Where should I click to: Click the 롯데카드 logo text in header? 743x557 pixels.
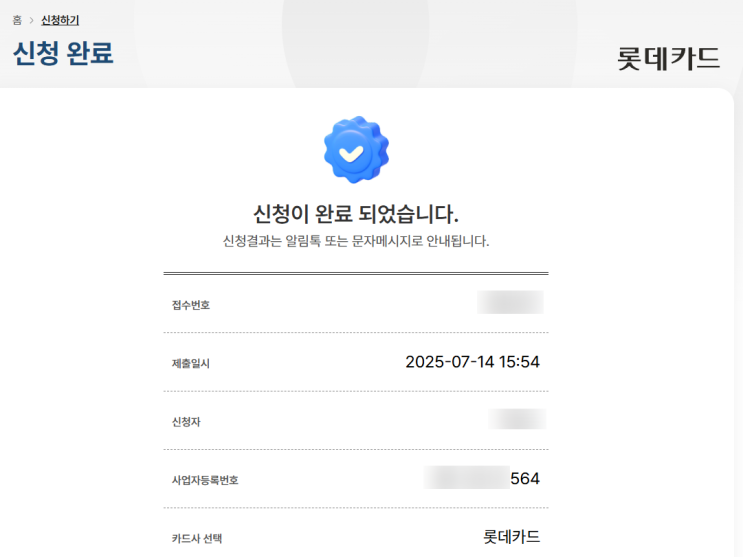[668, 58]
